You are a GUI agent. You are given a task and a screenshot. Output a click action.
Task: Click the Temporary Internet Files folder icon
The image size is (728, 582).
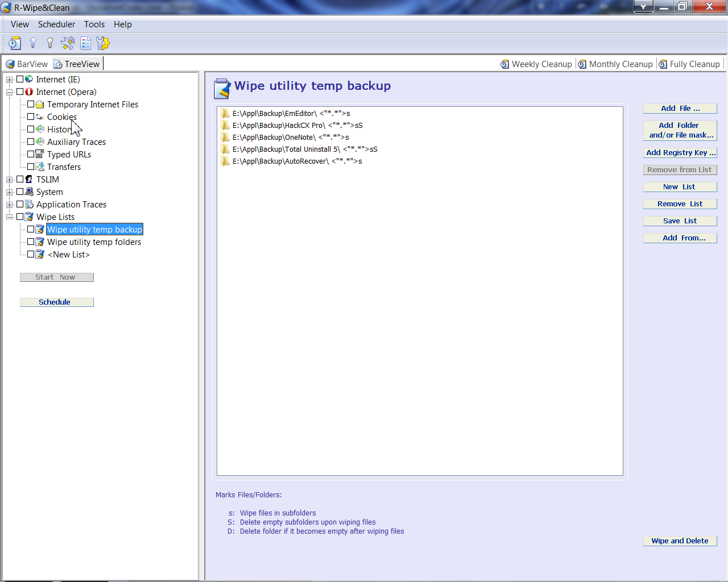(x=40, y=105)
